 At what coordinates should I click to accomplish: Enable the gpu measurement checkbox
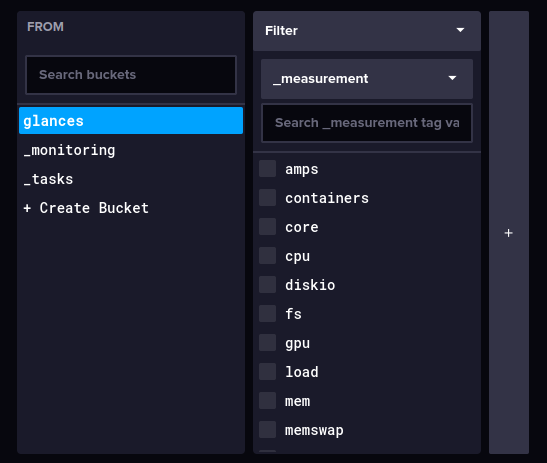pos(268,343)
